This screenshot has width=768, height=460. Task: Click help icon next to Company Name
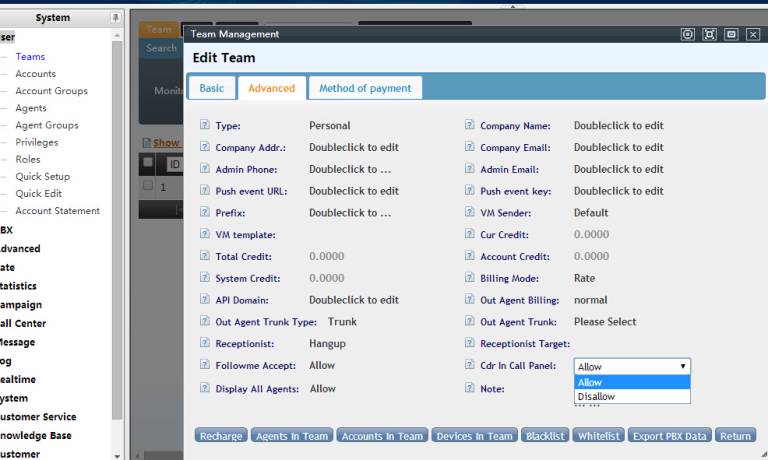point(470,126)
